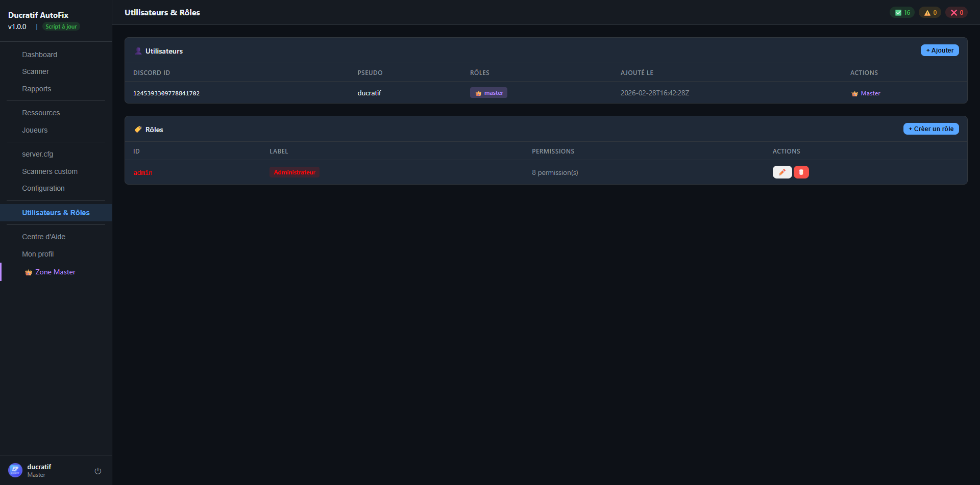Click the + Ajouter button
Screen dimensions: 980x485
(939, 50)
